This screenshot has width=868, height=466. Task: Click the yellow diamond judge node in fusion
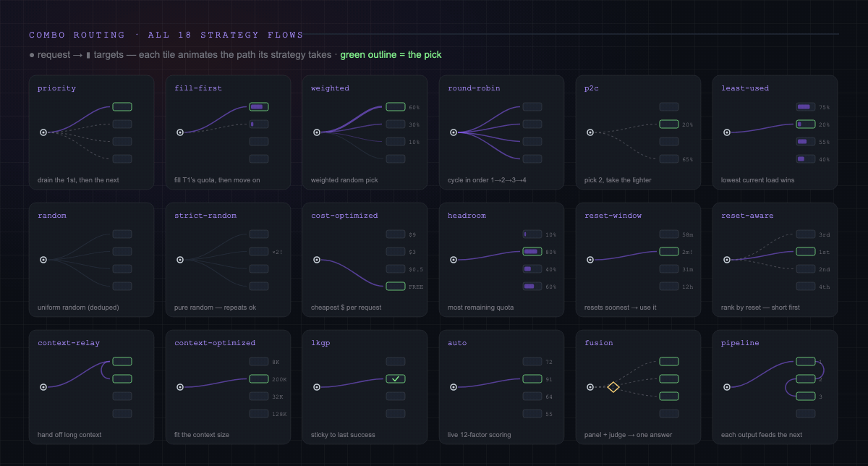[613, 387]
